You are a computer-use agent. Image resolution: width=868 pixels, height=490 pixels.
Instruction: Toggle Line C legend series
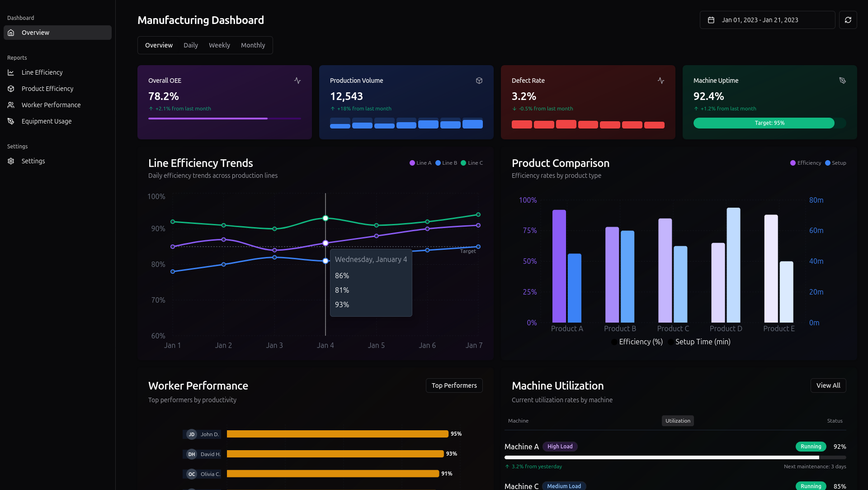point(472,163)
